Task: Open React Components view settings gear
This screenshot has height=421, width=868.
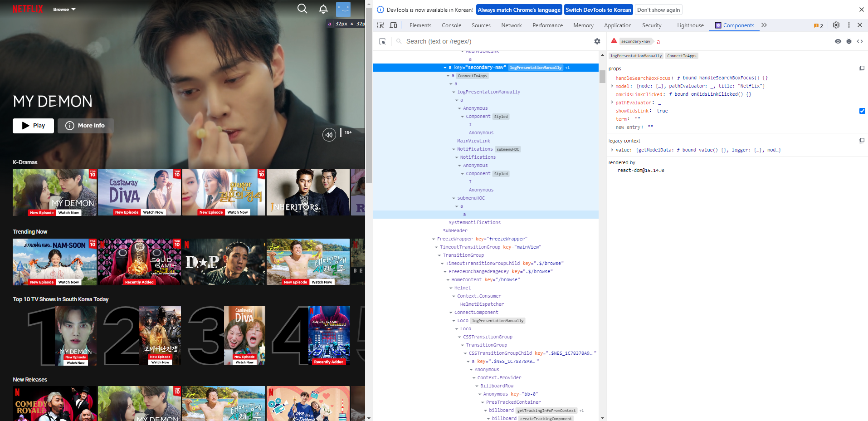Action: 597,41
